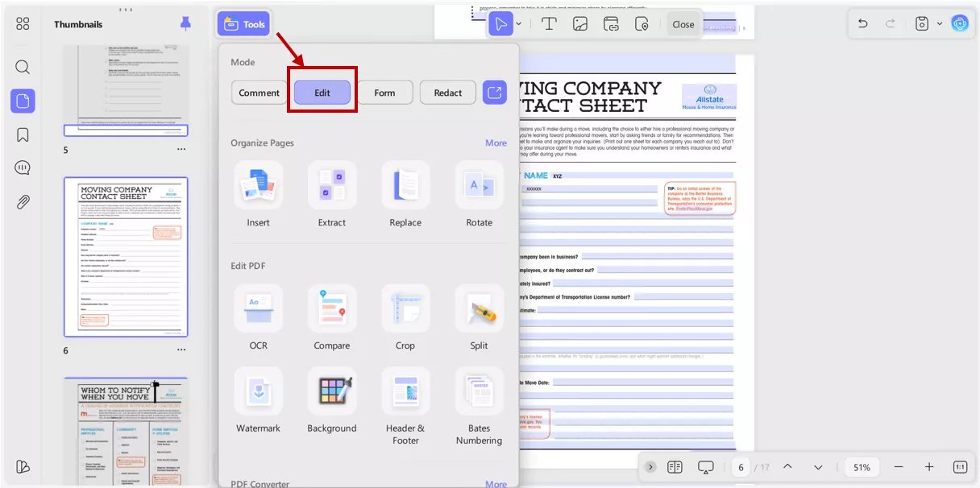This screenshot has width=980, height=488.
Task: Open page 6 options ellipsis
Action: click(181, 350)
